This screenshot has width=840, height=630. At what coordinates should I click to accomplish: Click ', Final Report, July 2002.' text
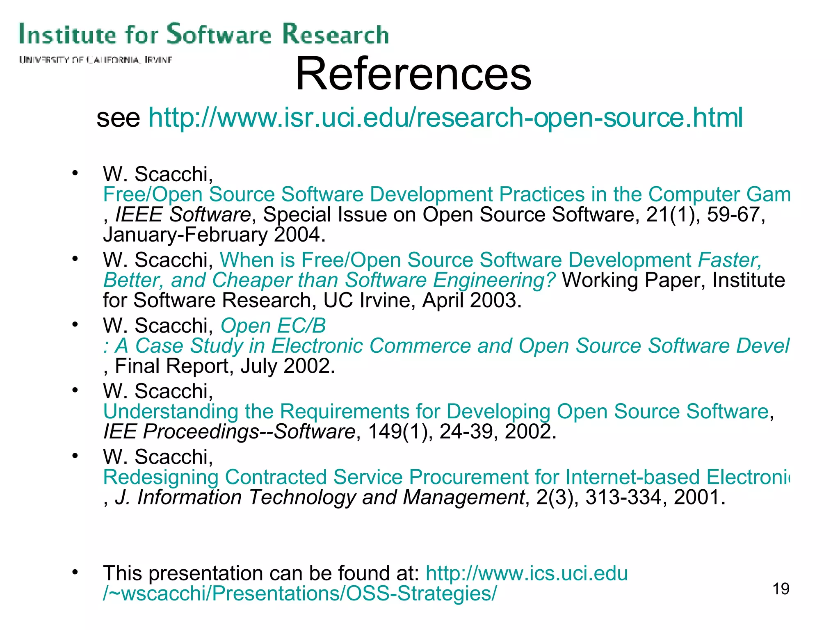coord(219,366)
